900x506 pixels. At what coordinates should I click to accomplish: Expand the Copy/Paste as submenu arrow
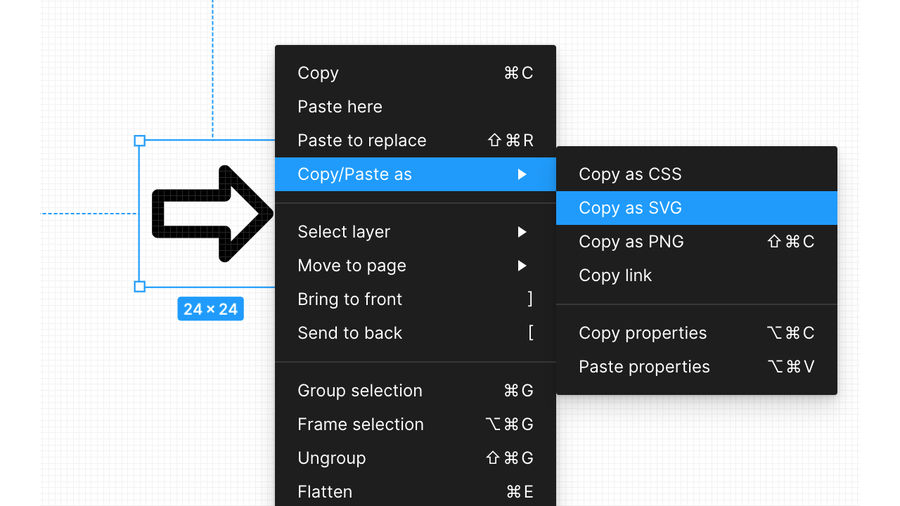tap(522, 174)
